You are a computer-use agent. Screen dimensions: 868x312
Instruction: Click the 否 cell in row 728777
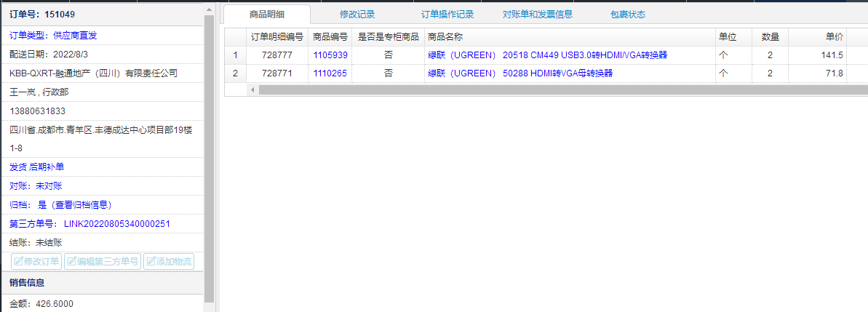pos(388,55)
